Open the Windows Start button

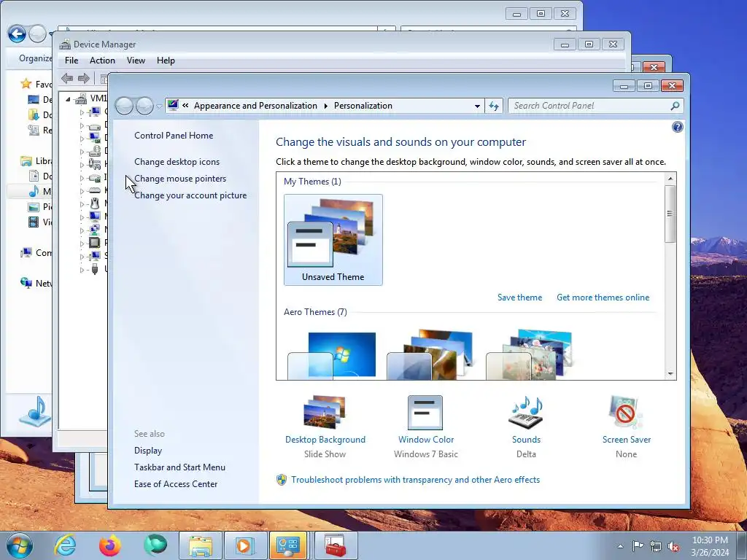click(x=20, y=545)
